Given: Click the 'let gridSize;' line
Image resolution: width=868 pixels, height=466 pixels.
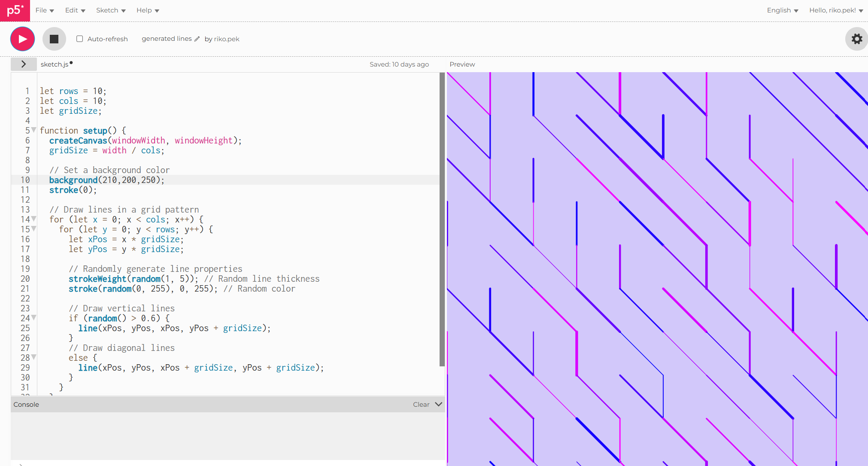Looking at the screenshot, I should click(71, 111).
